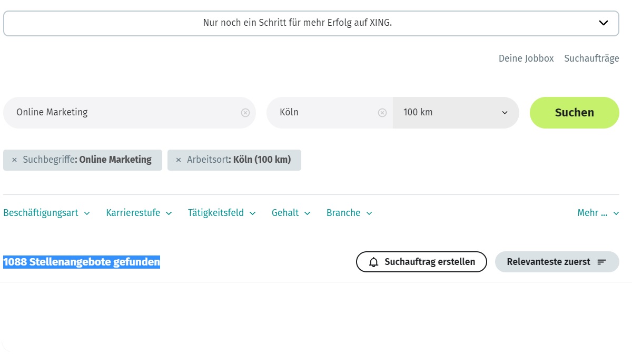Remove the Arbeitsort Köln filter chip
Image resolution: width=632 pixels, height=364 pixels.
coord(178,160)
